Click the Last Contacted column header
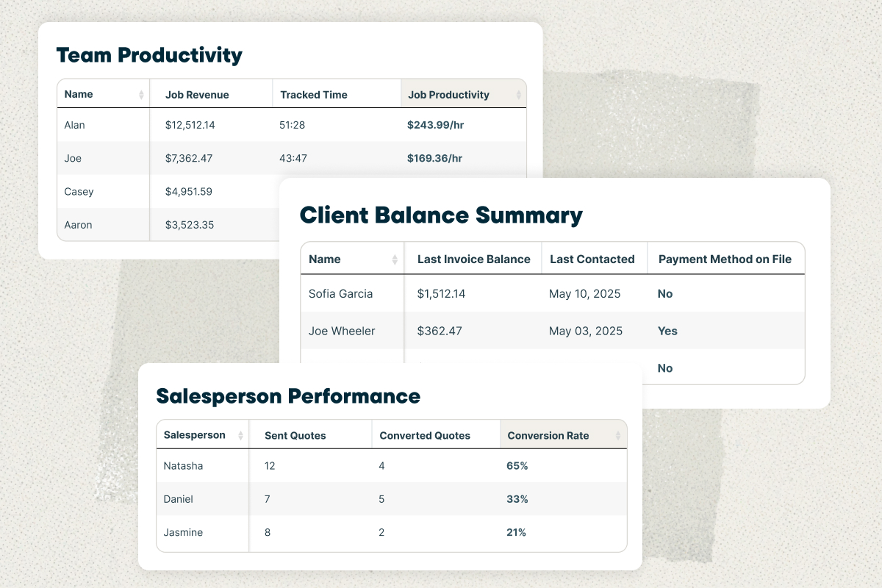This screenshot has height=588, width=882. 592,259
